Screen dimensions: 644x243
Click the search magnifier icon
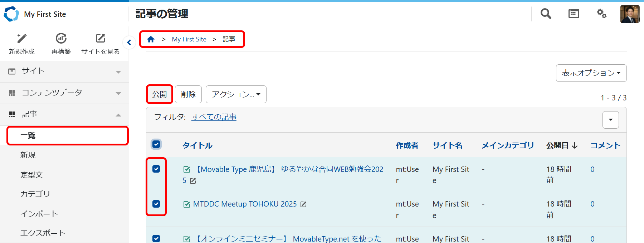pyautogui.click(x=546, y=14)
